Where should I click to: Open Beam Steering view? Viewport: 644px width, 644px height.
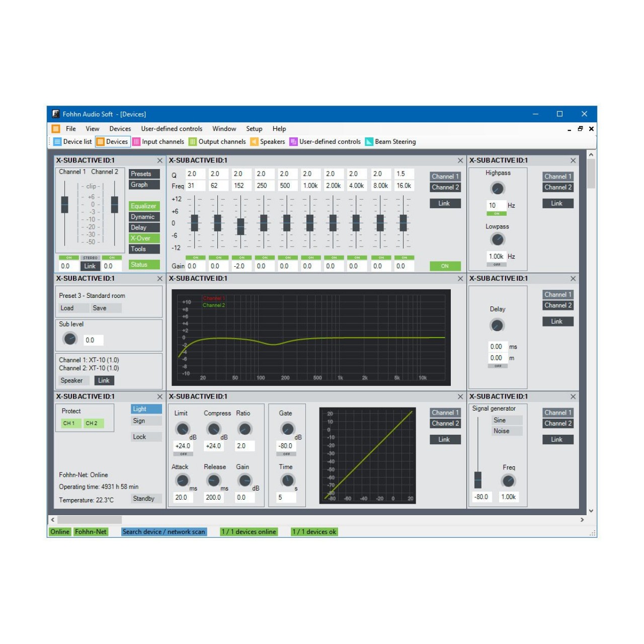click(390, 142)
